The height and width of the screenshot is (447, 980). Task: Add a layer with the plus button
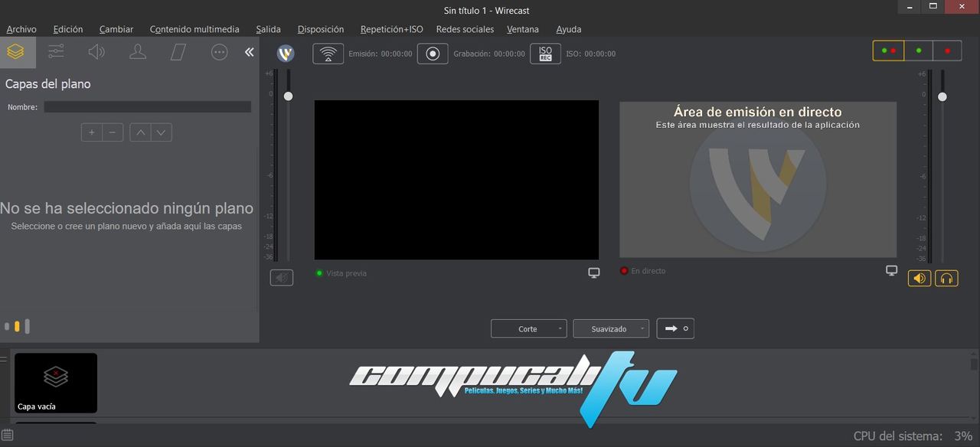pyautogui.click(x=92, y=132)
